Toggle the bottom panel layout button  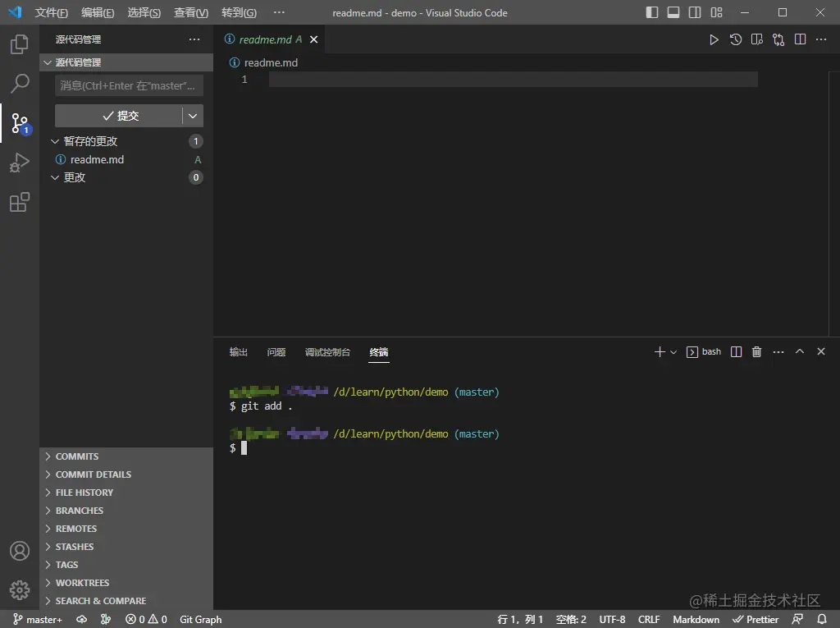pyautogui.click(x=673, y=12)
